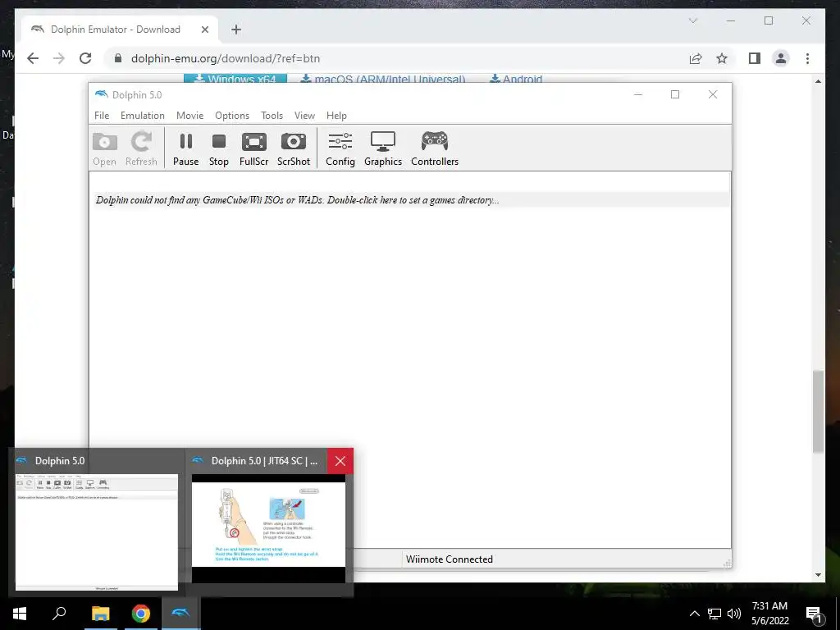Open Dolphin Config settings icon
This screenshot has height=630, width=840.
point(340,149)
